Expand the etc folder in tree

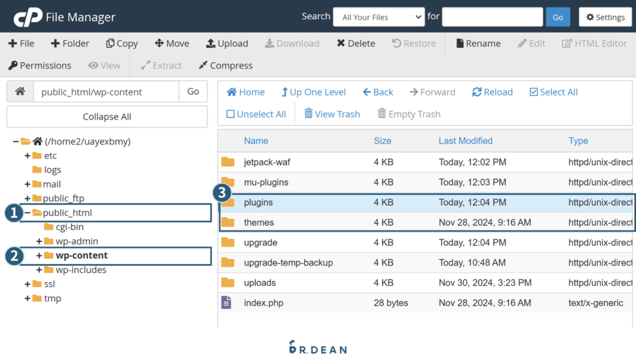coord(27,156)
